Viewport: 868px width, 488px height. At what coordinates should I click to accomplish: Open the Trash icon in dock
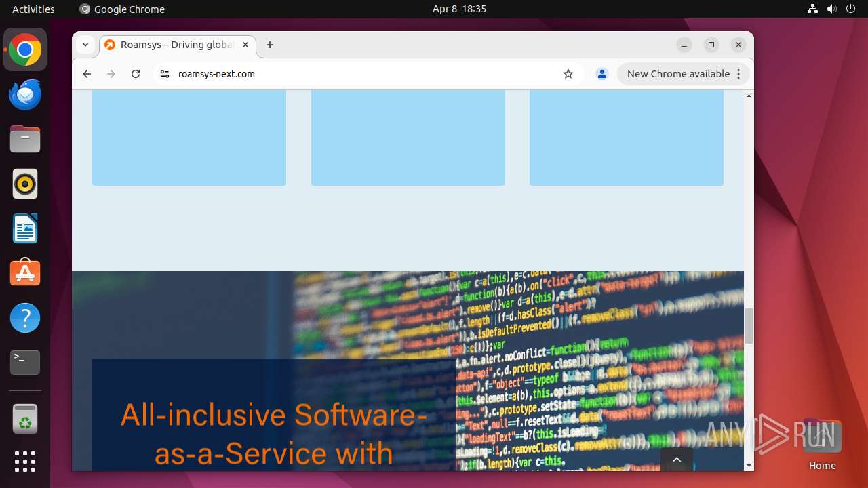[x=25, y=419]
